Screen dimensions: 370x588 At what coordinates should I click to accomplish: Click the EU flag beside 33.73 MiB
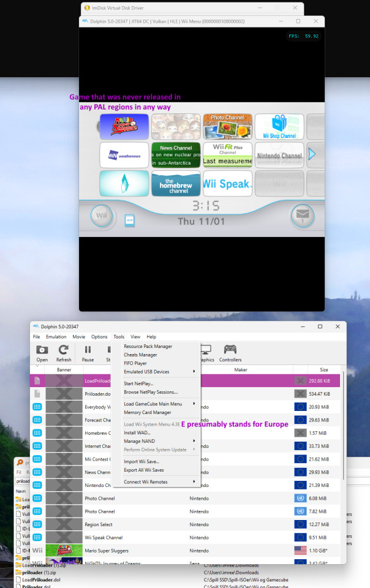point(300,446)
